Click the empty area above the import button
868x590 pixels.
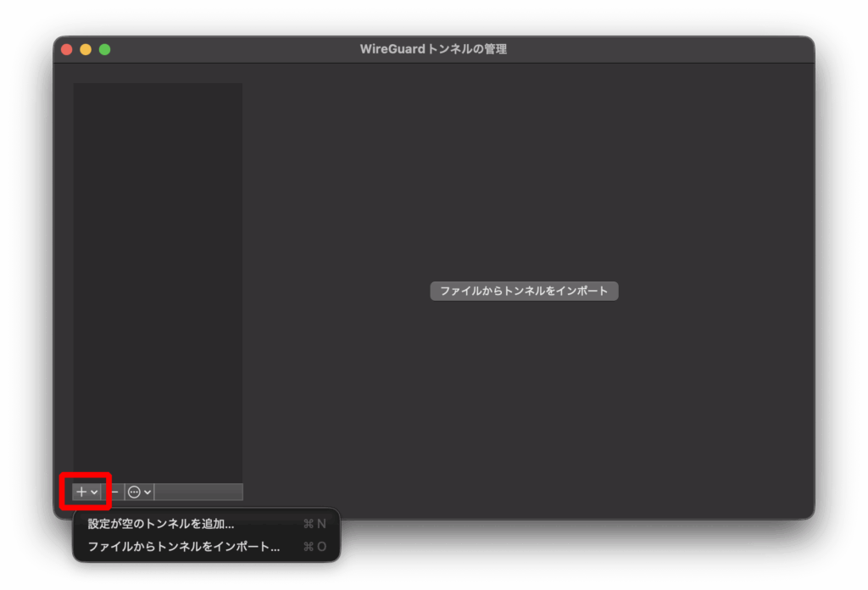(x=524, y=170)
